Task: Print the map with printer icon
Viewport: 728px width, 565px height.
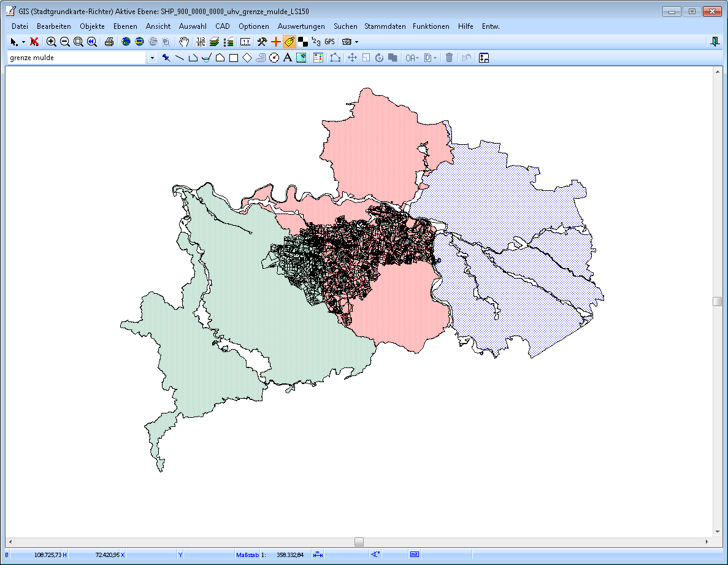Action: (x=109, y=42)
